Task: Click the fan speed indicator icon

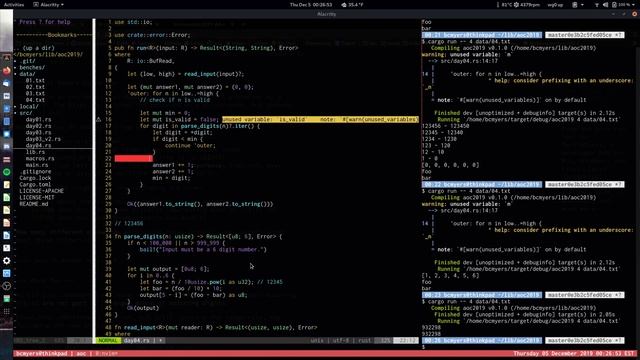Action: tap(517, 5)
